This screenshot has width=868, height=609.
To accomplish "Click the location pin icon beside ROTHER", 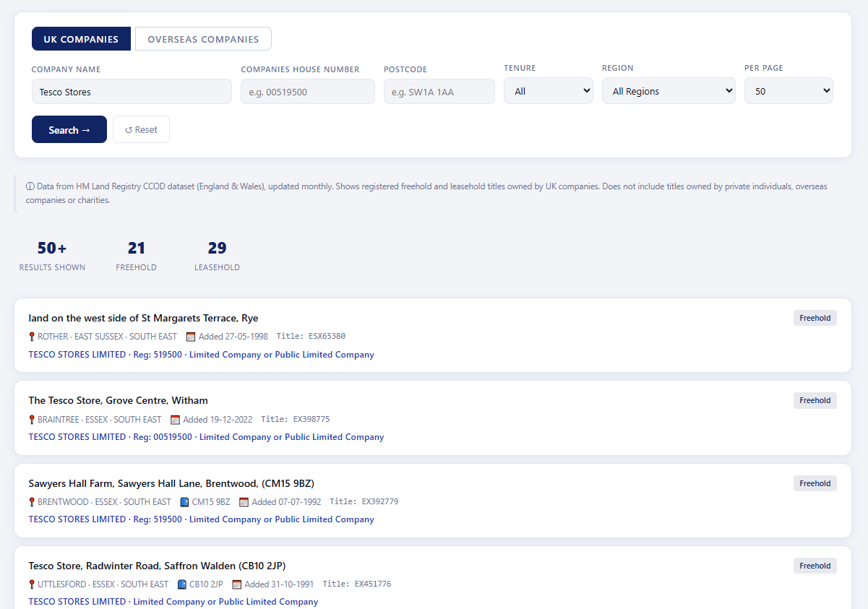I will [x=32, y=337].
